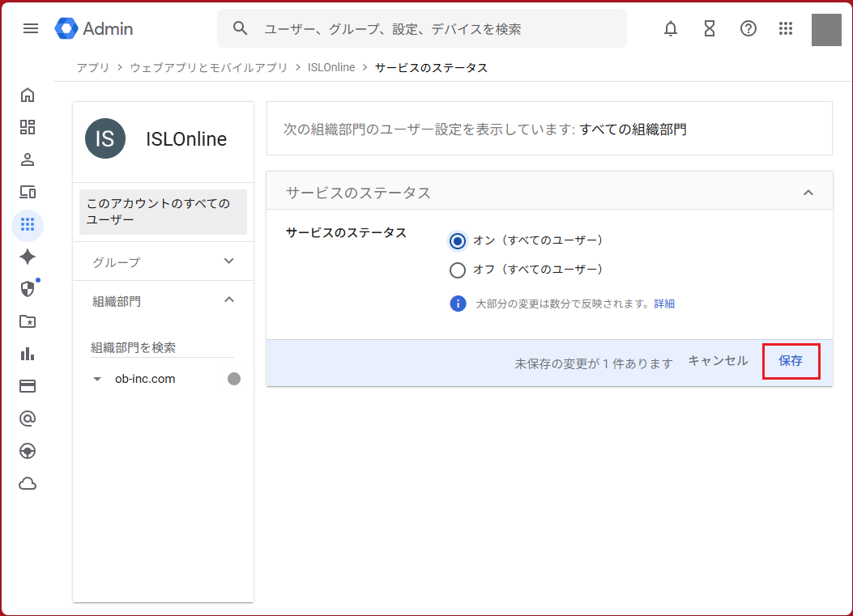Collapse the ob-inc.com tree node
This screenshot has height=616, width=853.
coord(97,379)
